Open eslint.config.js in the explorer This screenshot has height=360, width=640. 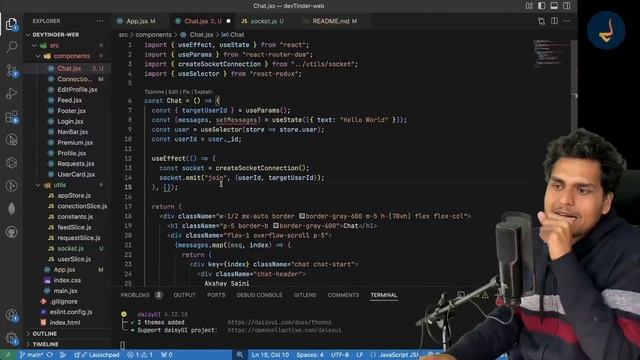point(71,312)
